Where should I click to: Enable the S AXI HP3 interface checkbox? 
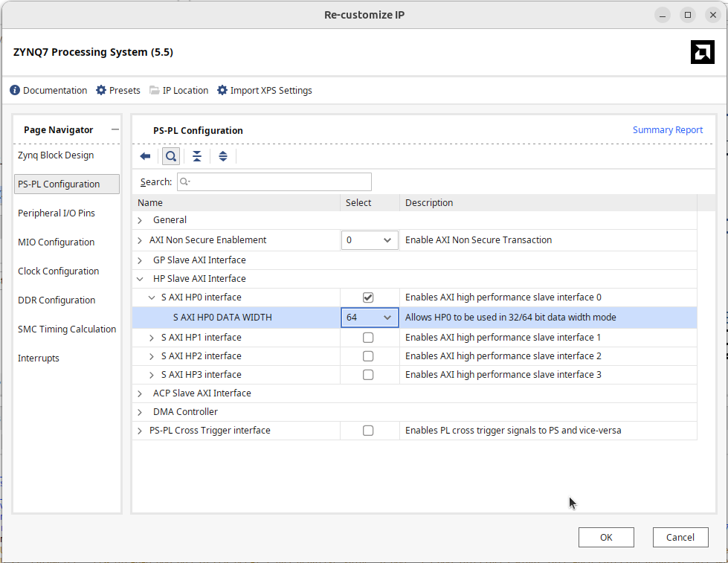click(367, 375)
